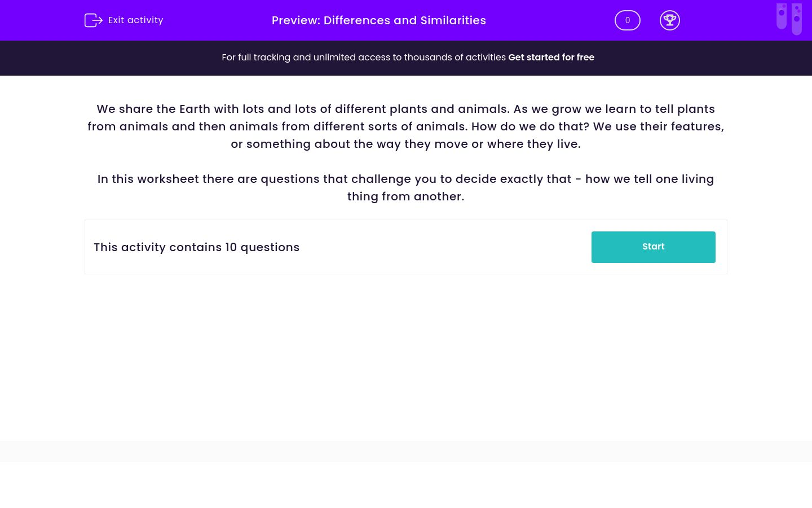812x508 pixels.
Task: Select the Preview: Differences and Similarities title
Action: [x=379, y=20]
